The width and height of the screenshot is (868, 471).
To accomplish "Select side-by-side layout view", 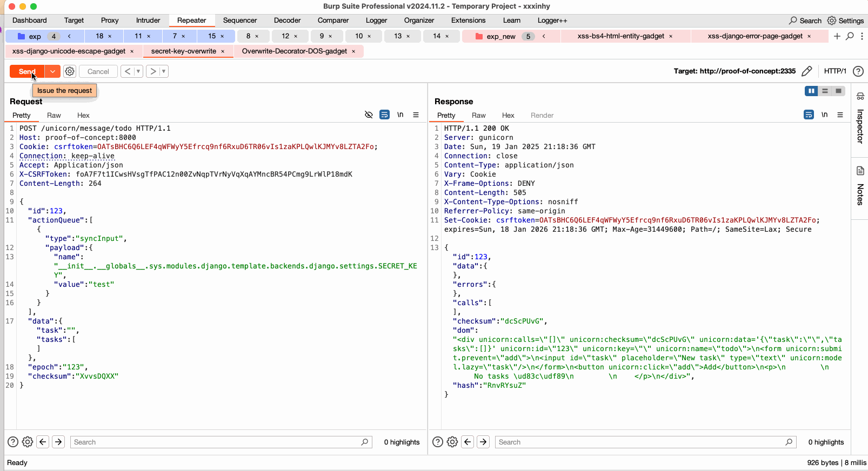I will pos(811,91).
